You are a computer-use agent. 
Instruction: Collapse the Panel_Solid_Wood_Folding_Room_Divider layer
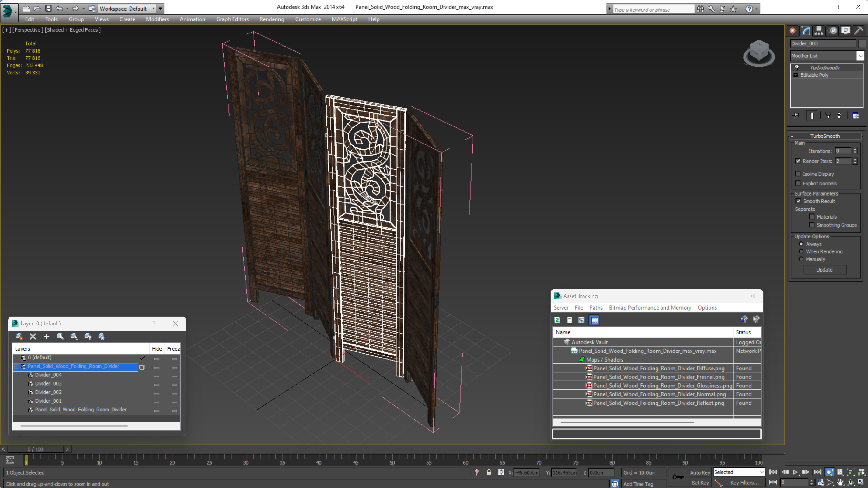pyautogui.click(x=16, y=366)
